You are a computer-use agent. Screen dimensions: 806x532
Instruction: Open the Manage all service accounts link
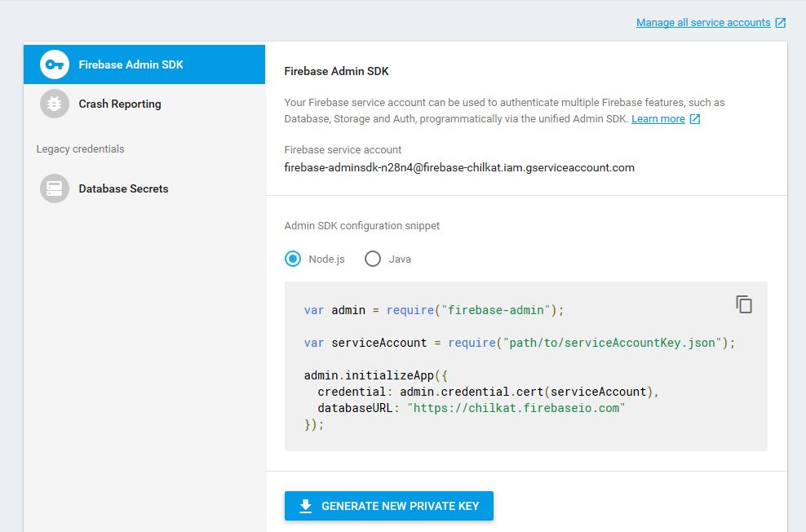[x=703, y=23]
